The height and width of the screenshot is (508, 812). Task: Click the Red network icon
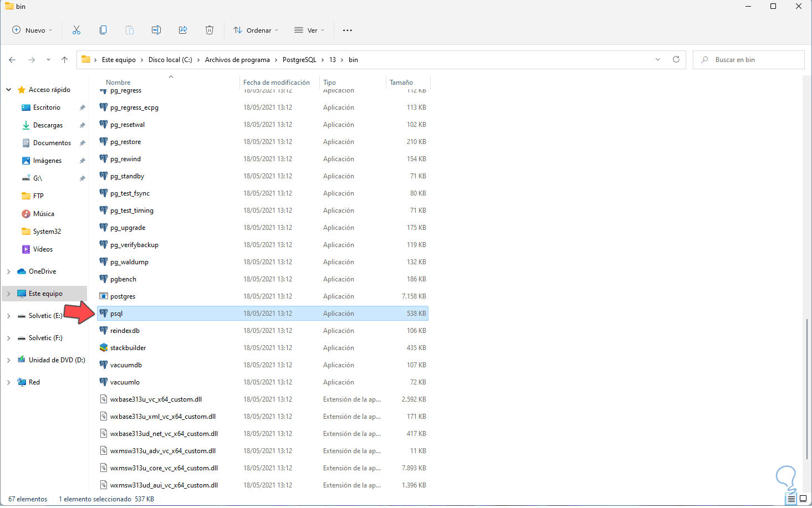tap(22, 382)
